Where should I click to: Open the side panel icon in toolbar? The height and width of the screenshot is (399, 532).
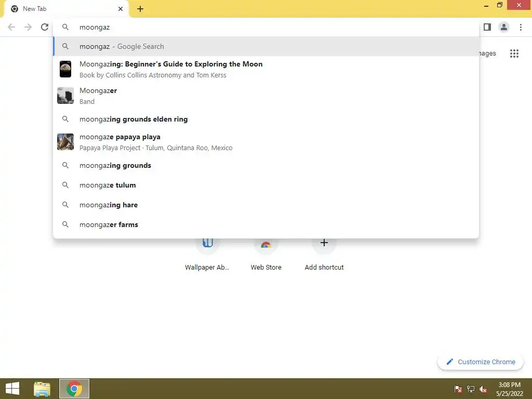point(487,27)
